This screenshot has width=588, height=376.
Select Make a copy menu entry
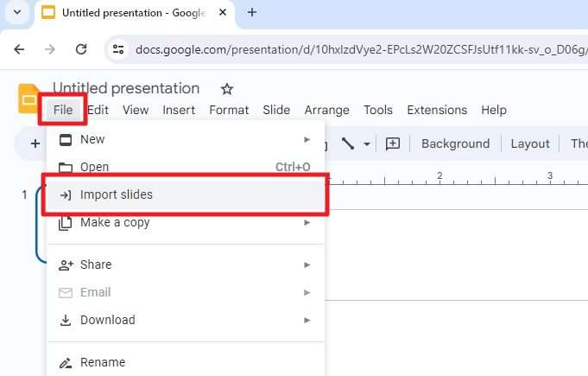click(186, 222)
